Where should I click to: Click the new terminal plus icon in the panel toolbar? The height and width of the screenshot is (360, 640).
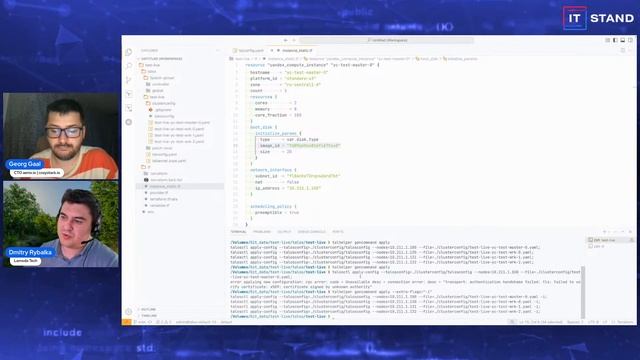pyautogui.click(x=604, y=232)
